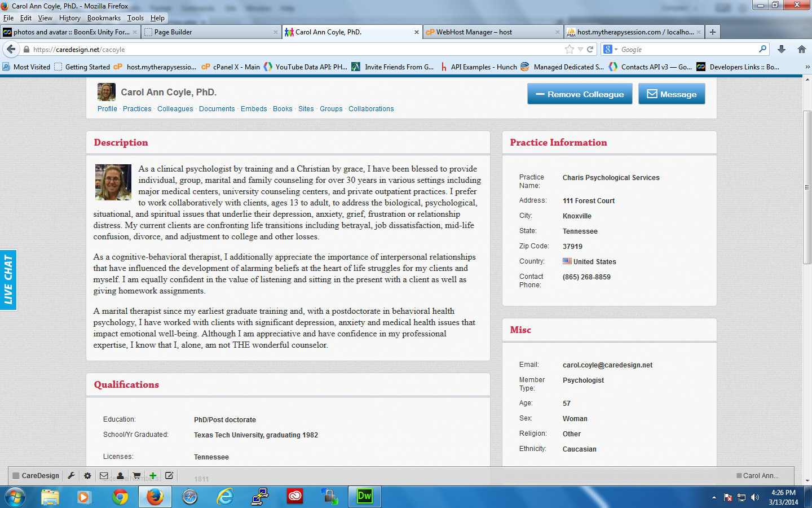Click the person icon in CareDesign bar

tap(120, 476)
